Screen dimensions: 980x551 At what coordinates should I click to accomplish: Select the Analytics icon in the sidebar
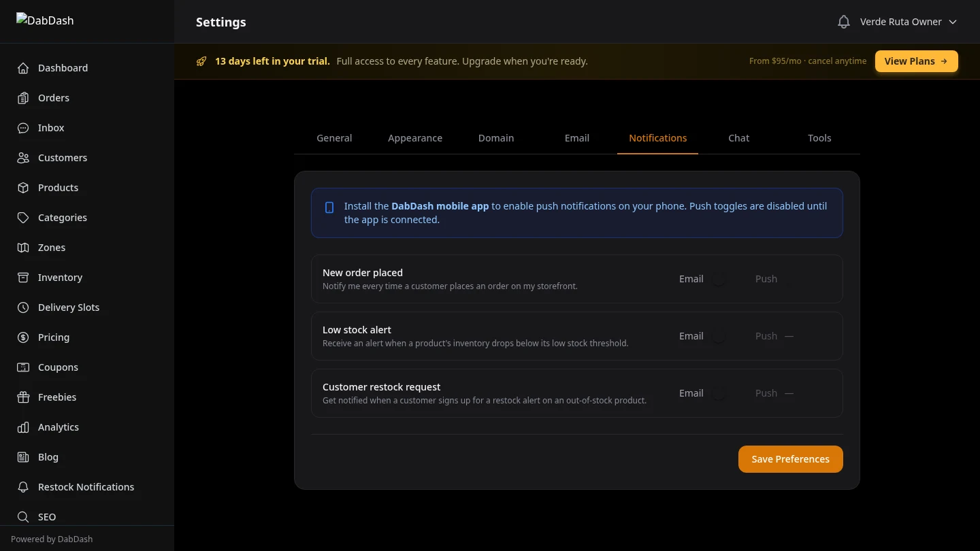coord(22,427)
